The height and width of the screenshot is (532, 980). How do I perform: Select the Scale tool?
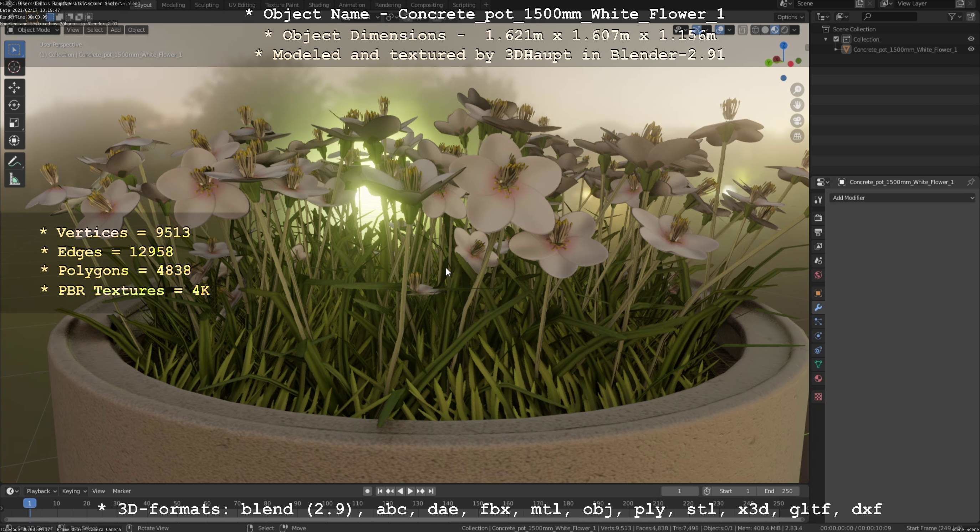(14, 123)
